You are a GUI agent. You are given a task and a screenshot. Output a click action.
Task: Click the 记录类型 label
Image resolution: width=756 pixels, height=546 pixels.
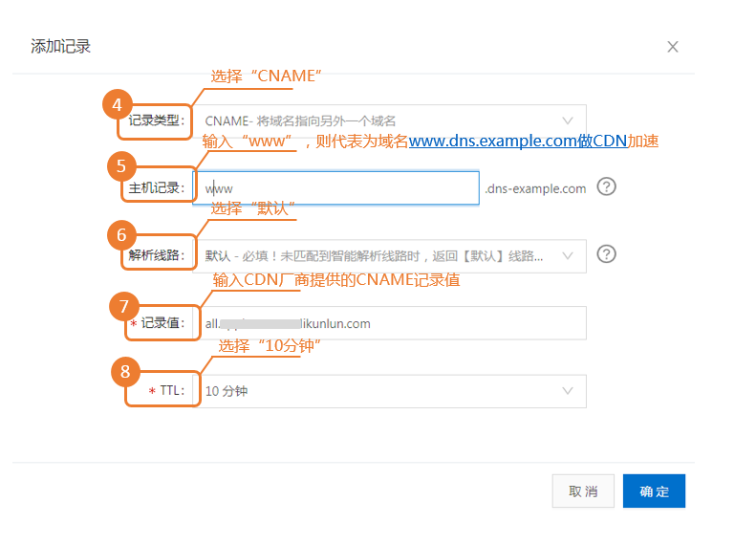pyautogui.click(x=157, y=120)
